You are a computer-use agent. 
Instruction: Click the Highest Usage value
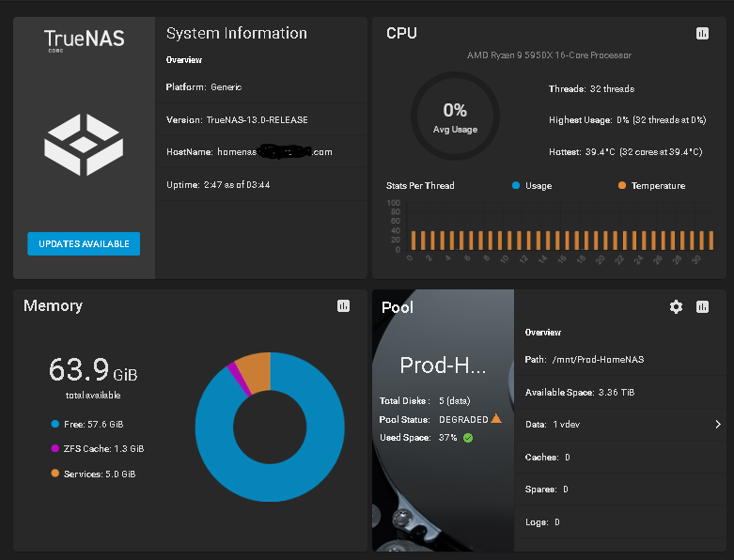tap(662, 119)
